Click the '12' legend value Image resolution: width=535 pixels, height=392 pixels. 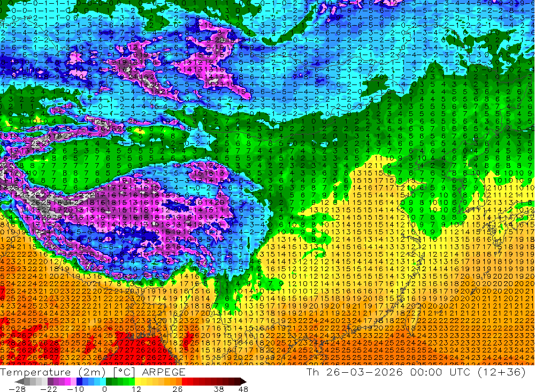[136, 389]
